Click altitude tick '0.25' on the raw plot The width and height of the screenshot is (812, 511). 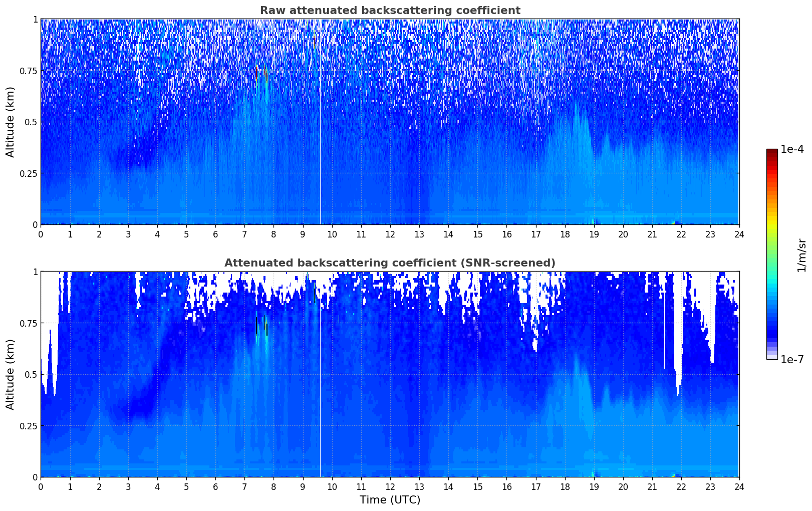coord(29,173)
